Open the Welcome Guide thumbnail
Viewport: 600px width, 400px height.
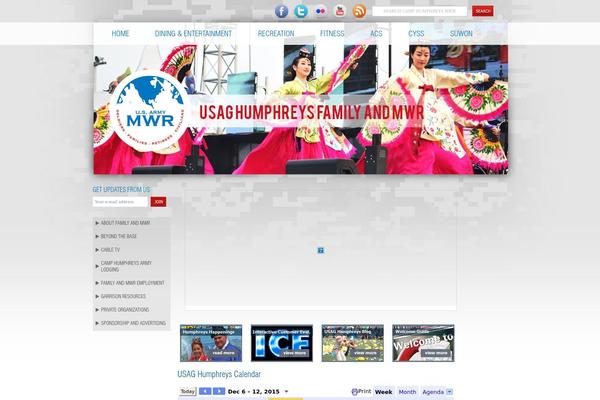423,343
